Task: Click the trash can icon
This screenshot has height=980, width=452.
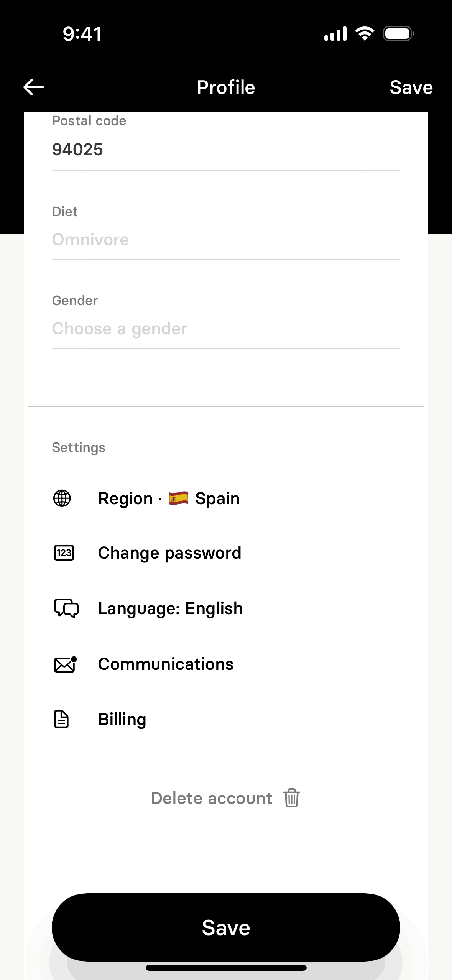Action: [x=292, y=798]
